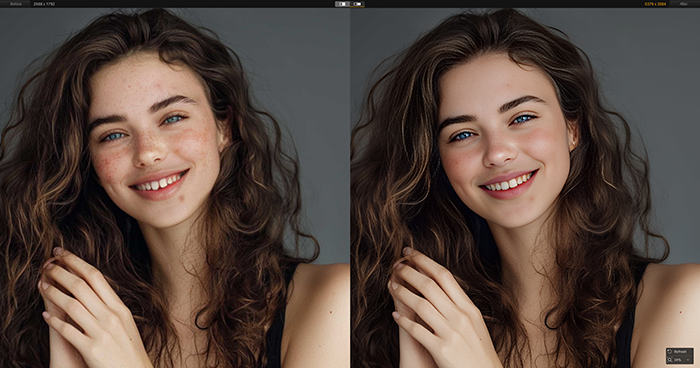Screen dimensions: 700x368
Task: Open the 34% zoom level dropdown
Action: [680, 360]
